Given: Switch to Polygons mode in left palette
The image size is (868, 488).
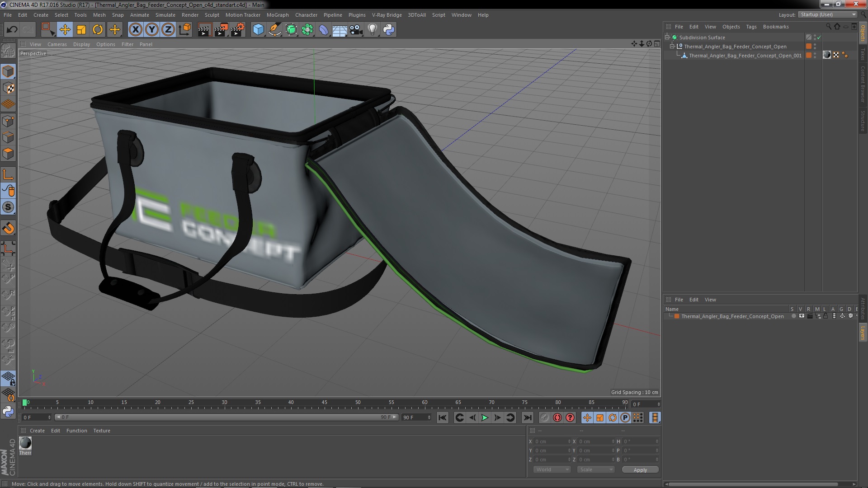Looking at the screenshot, I should click(x=8, y=154).
